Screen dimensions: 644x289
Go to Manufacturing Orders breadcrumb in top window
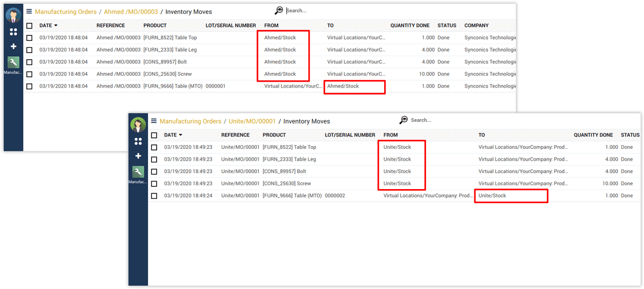(x=66, y=12)
